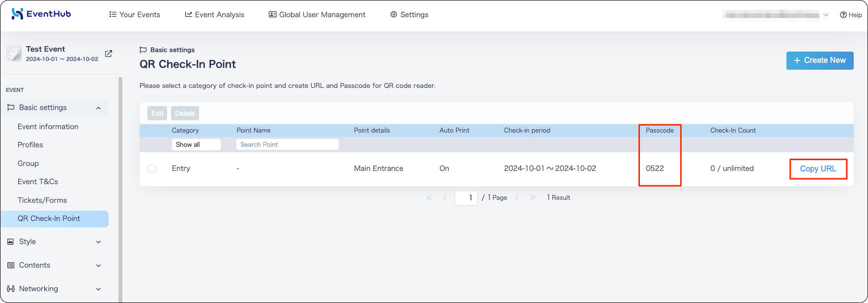
Task: Open Event information page
Action: click(x=48, y=127)
